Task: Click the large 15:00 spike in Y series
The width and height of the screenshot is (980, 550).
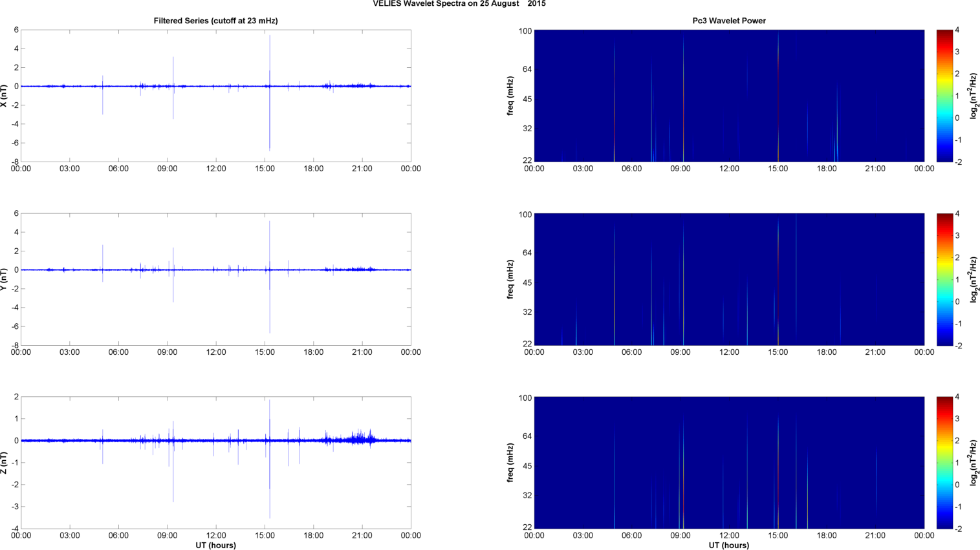Action: [x=270, y=277]
